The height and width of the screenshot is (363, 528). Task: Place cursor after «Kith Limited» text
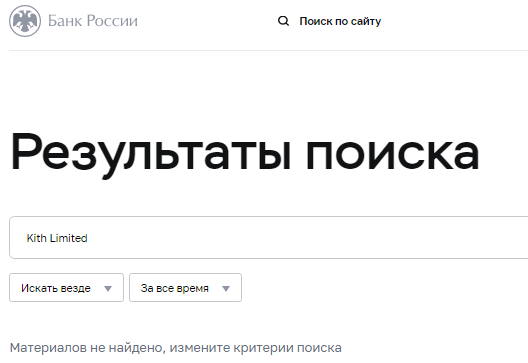coord(89,238)
